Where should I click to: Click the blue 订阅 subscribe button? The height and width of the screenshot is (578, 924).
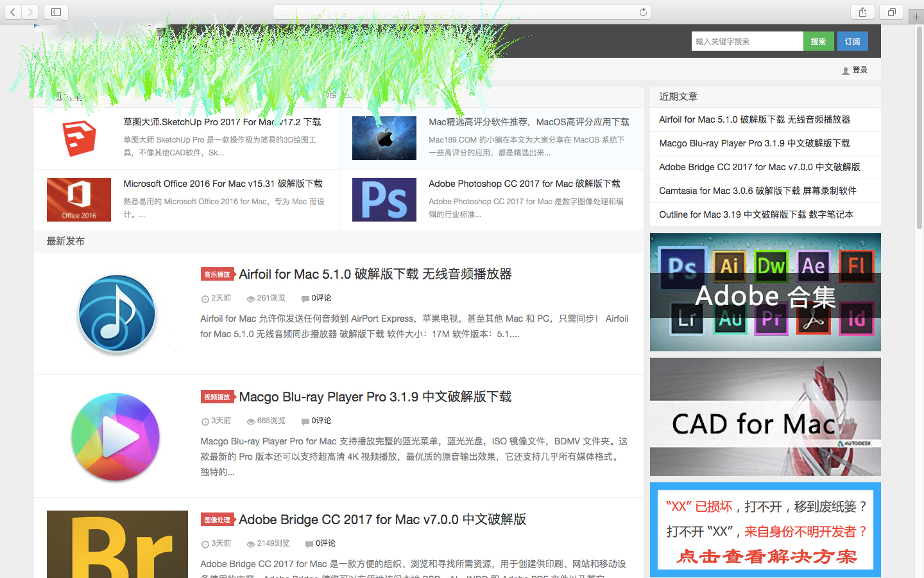tap(852, 41)
